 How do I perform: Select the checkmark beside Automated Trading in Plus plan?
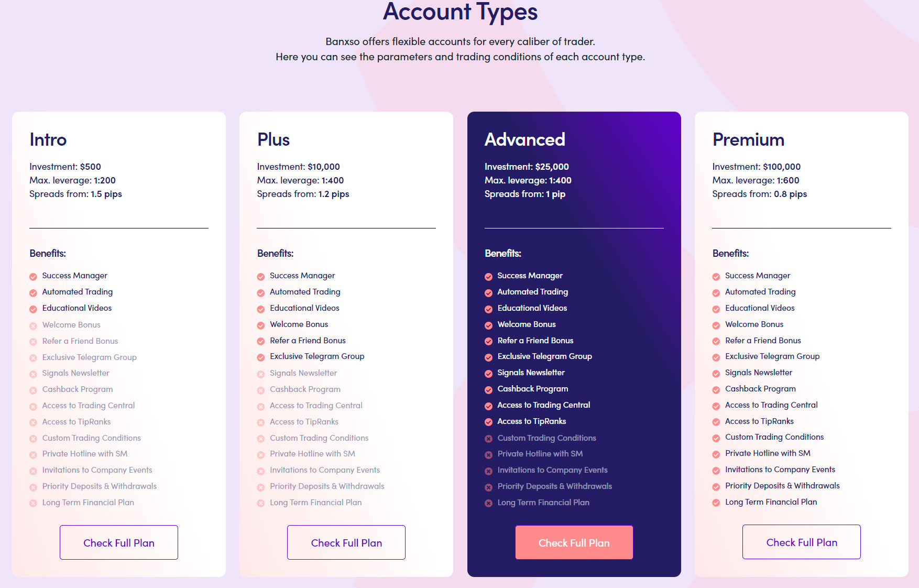(x=260, y=292)
